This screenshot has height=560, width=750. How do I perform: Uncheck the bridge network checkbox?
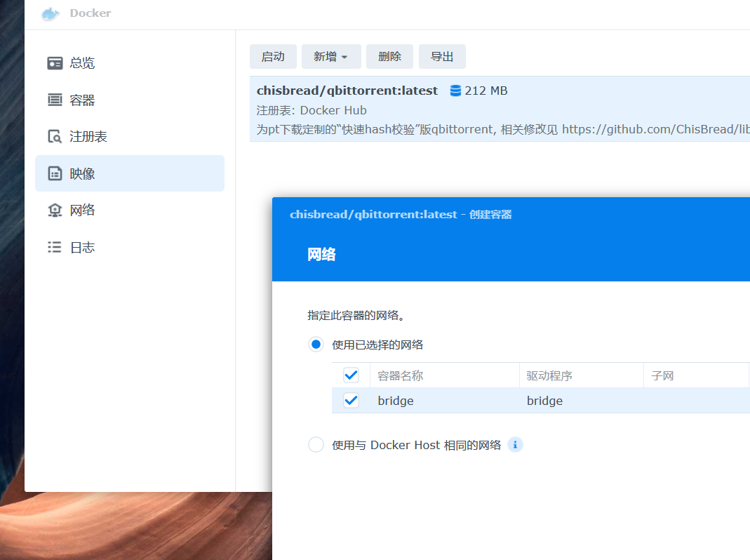pyautogui.click(x=351, y=400)
